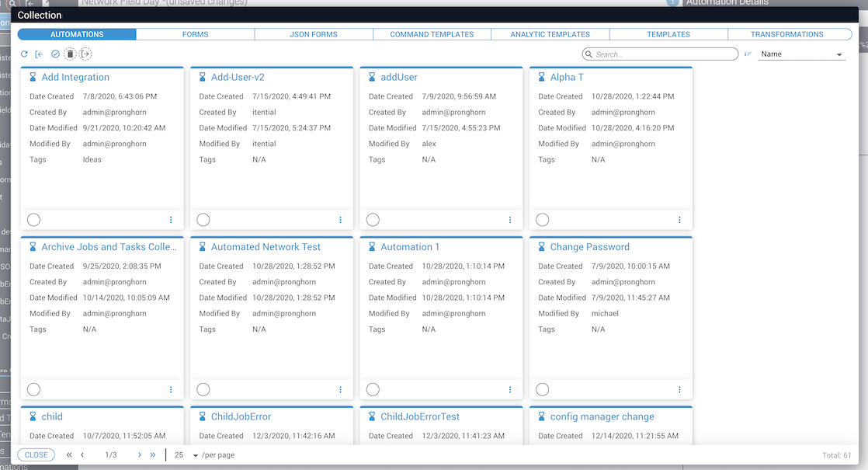Jump to the last page arrow
868x470 pixels.
tap(153, 455)
